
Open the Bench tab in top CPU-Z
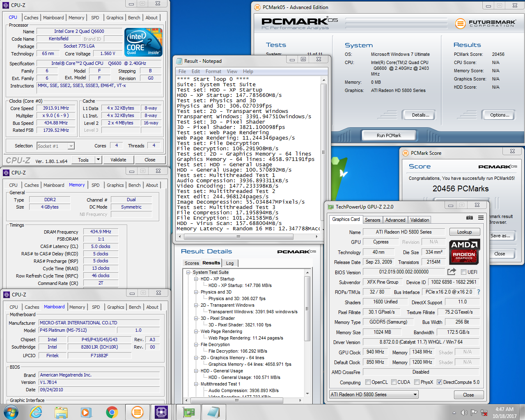134,18
